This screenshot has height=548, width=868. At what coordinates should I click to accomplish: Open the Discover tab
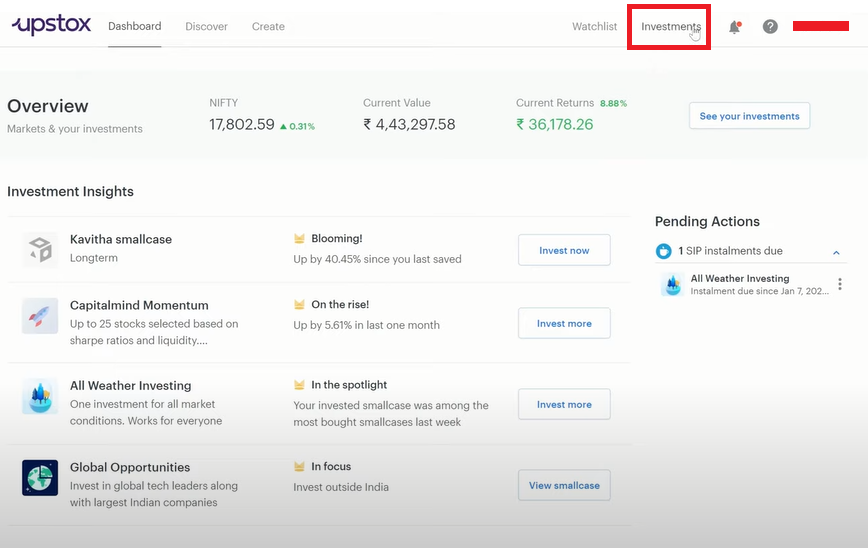206,27
